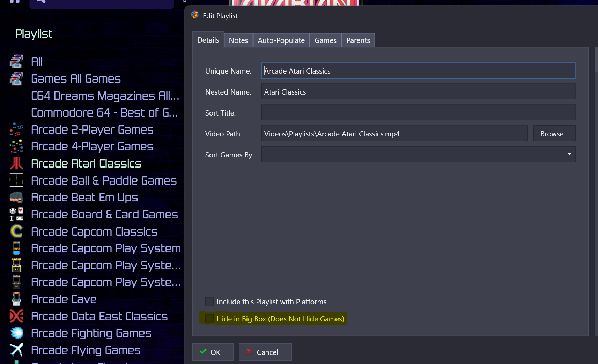Select Arcade Cave playlist
Screen dimensions: 598x364
tap(64, 299)
